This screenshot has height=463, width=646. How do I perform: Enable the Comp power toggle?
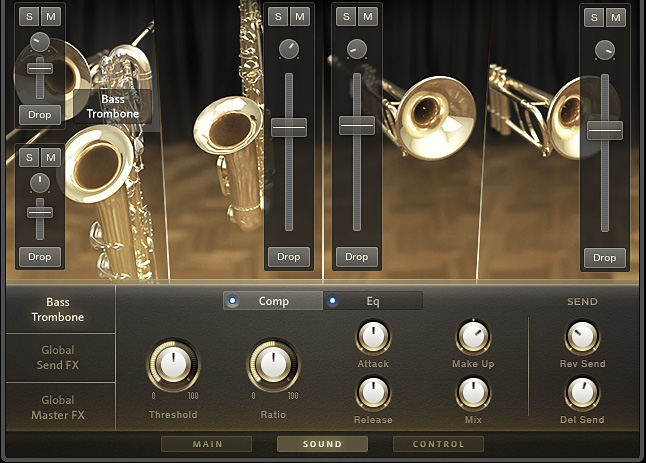pyautogui.click(x=233, y=301)
